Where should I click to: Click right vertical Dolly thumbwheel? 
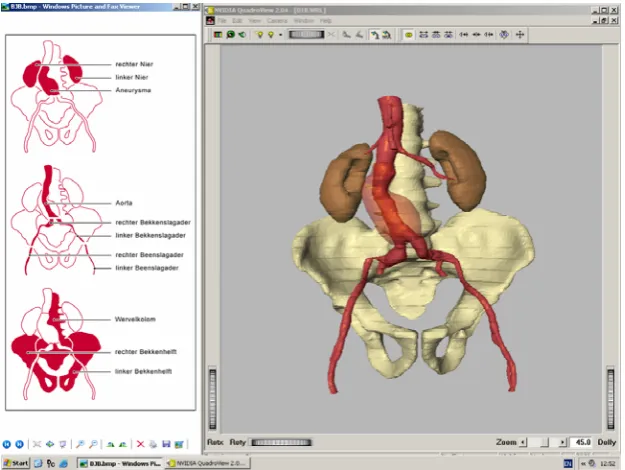(611, 399)
